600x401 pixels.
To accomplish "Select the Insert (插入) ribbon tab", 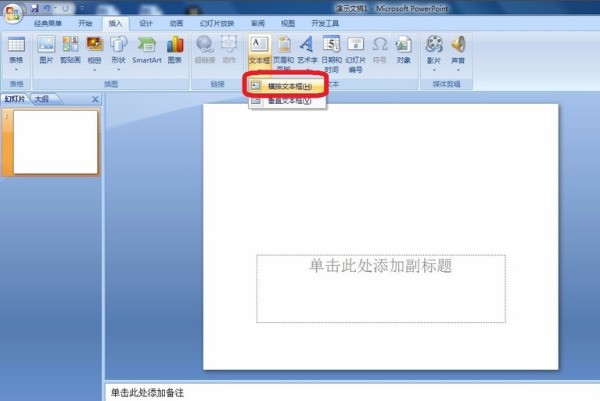I will coord(115,23).
